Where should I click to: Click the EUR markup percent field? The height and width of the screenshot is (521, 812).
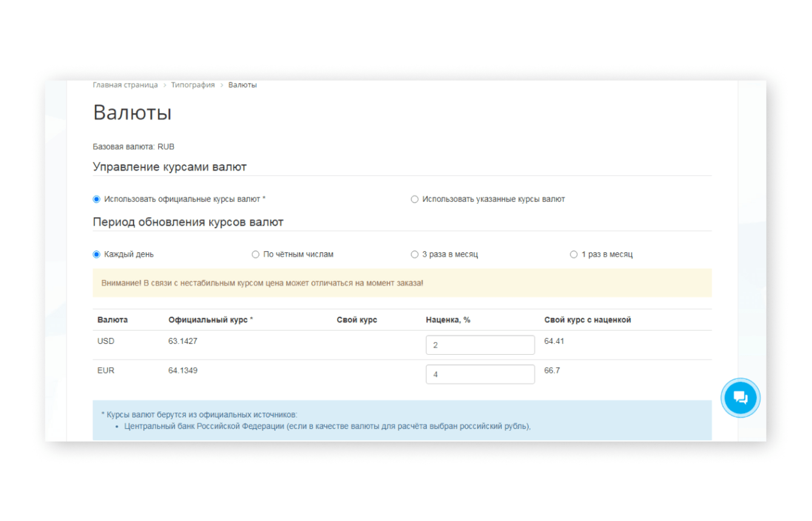click(x=480, y=374)
